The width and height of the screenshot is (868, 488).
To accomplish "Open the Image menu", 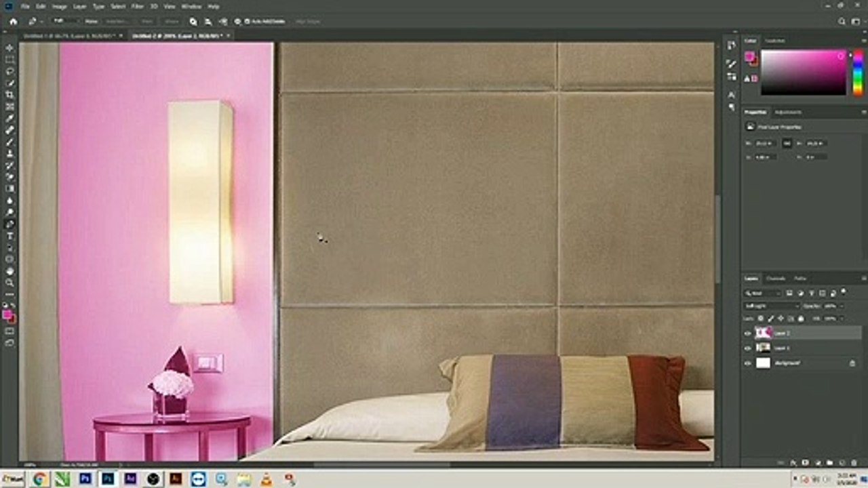I will 59,6.
